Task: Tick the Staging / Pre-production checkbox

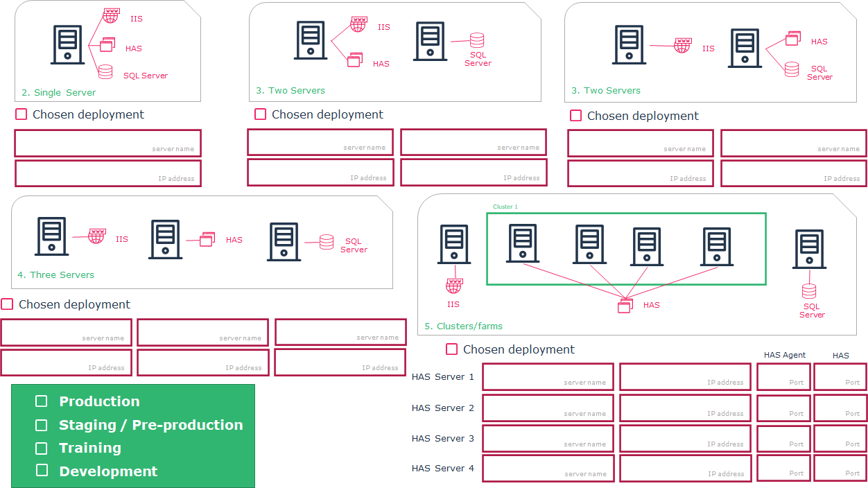Action: 42,425
